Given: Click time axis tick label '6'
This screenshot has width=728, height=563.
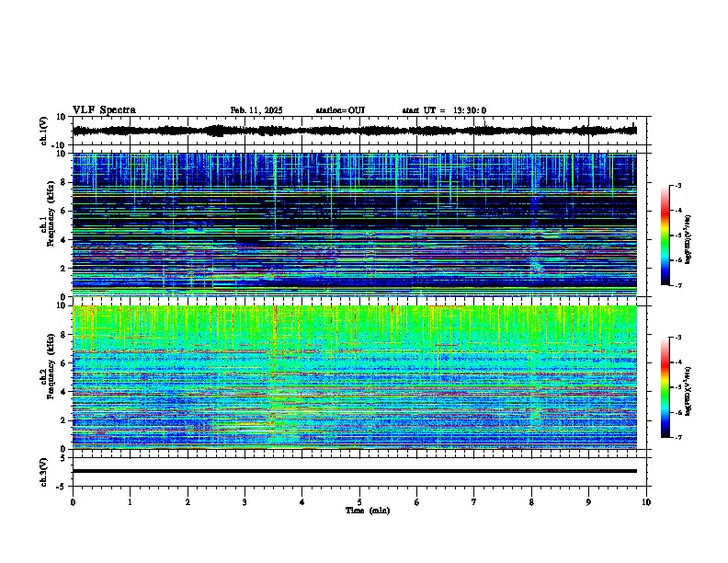Looking at the screenshot, I should (417, 502).
